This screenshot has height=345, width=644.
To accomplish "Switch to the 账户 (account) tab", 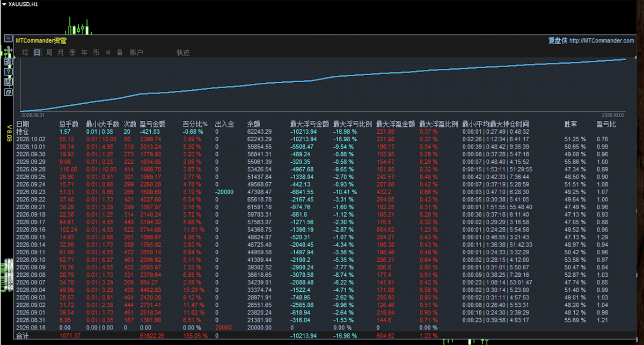I will point(136,53).
